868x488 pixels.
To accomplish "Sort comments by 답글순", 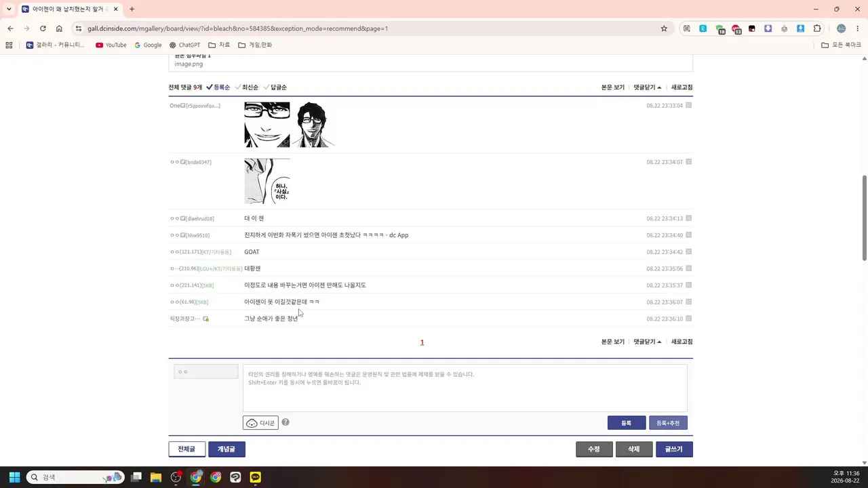I will [x=275, y=87].
